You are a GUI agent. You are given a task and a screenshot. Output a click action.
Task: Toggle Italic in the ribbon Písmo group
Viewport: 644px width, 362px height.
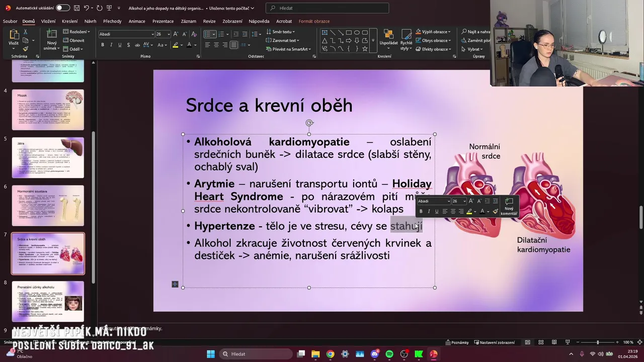[111, 45]
